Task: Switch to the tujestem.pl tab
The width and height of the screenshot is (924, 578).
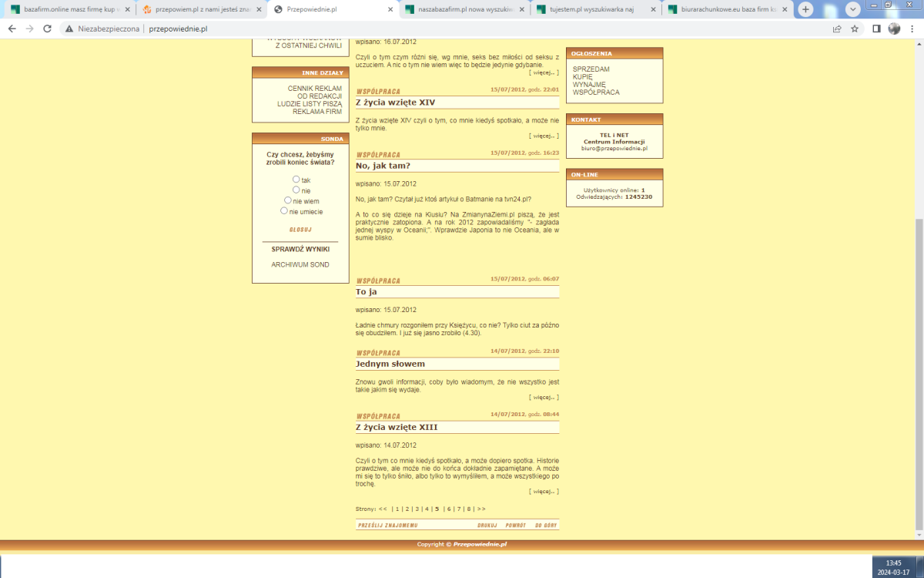Action: click(597, 10)
